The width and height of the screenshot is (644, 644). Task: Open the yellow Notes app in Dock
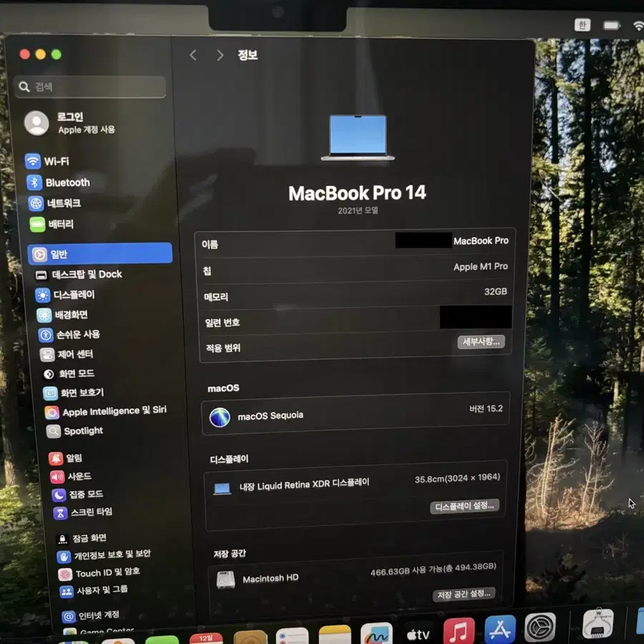335,635
